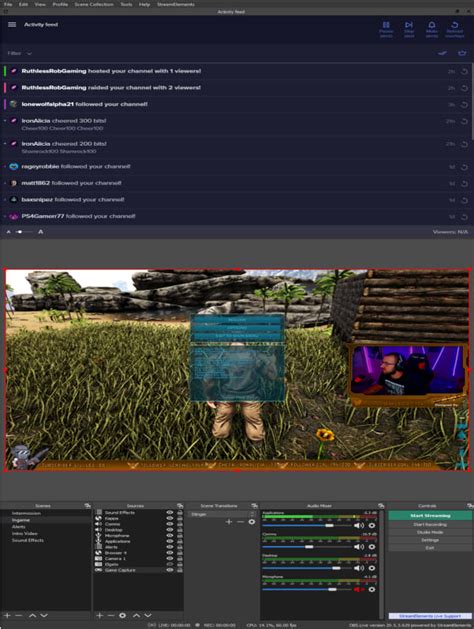474x629 pixels.
Task: Undock the Sources panel
Action: click(x=180, y=506)
